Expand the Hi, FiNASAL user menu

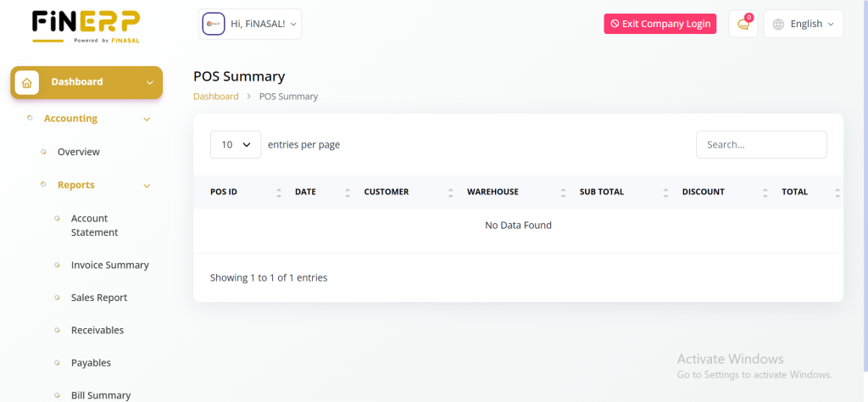pyautogui.click(x=264, y=25)
